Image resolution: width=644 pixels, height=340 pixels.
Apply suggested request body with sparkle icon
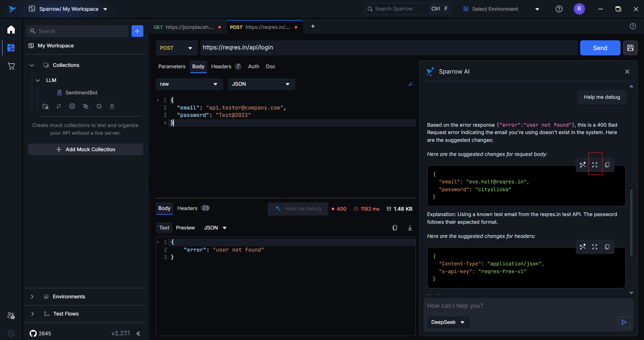pyautogui.click(x=583, y=165)
